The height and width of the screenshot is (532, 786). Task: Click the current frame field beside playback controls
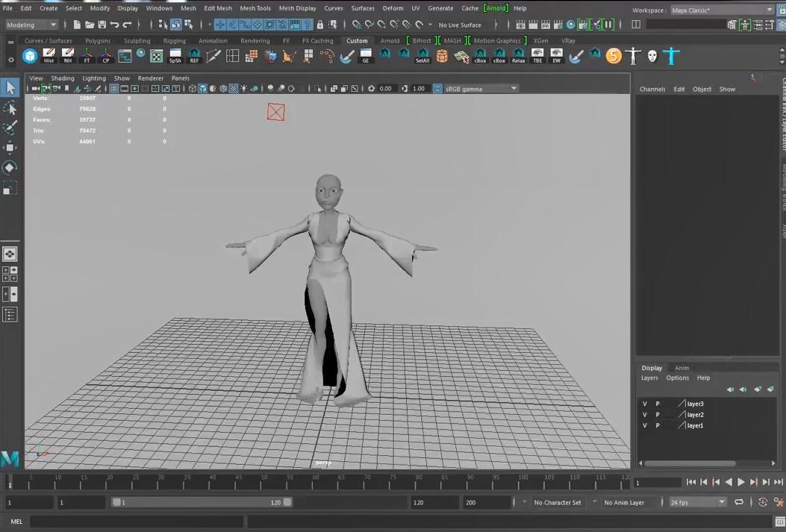(x=657, y=483)
